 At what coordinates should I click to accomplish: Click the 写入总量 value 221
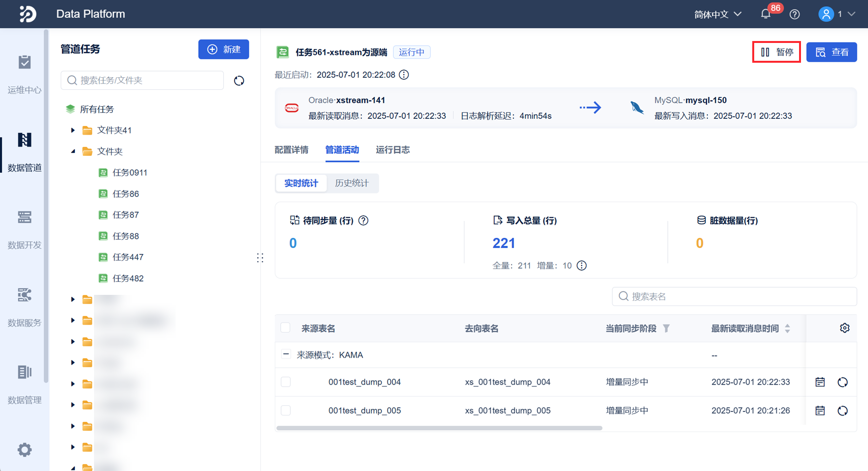[504, 243]
